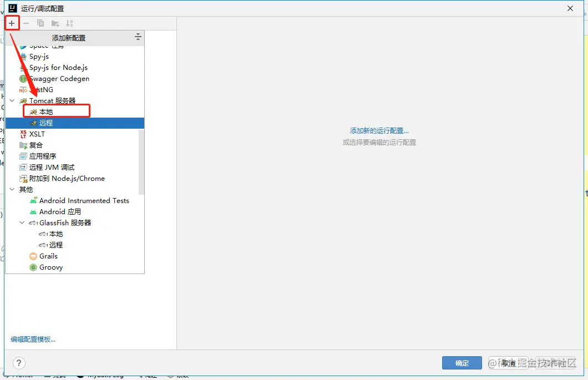Select Android Instrumented Tests entry
Image resolution: width=588 pixels, height=380 pixels.
[x=75, y=201]
